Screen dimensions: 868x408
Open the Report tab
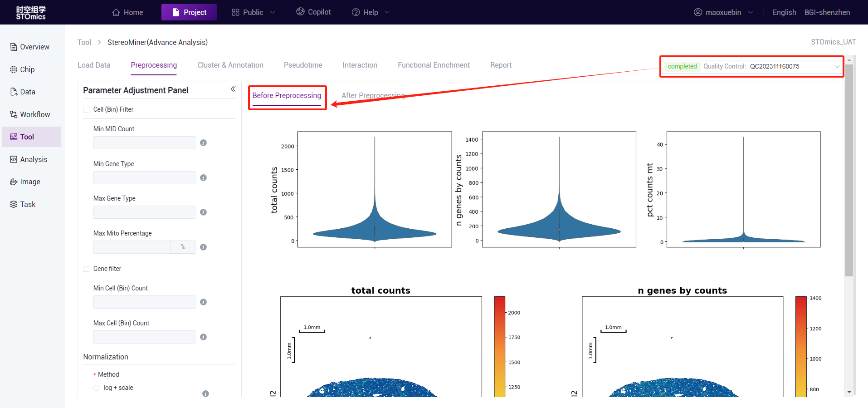(501, 65)
